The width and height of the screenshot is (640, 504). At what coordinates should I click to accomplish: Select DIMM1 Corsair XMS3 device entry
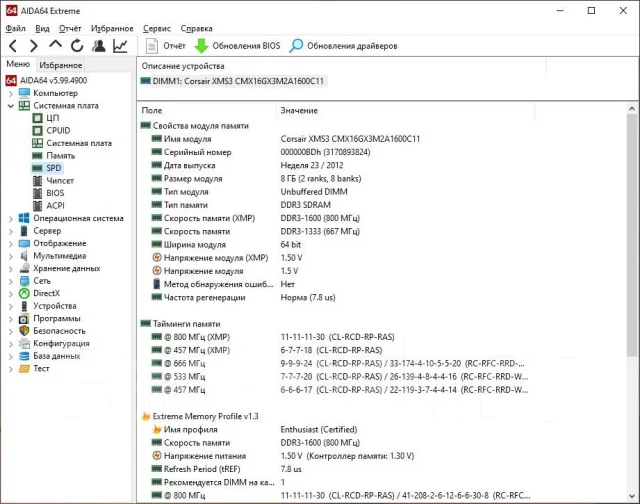pyautogui.click(x=233, y=81)
